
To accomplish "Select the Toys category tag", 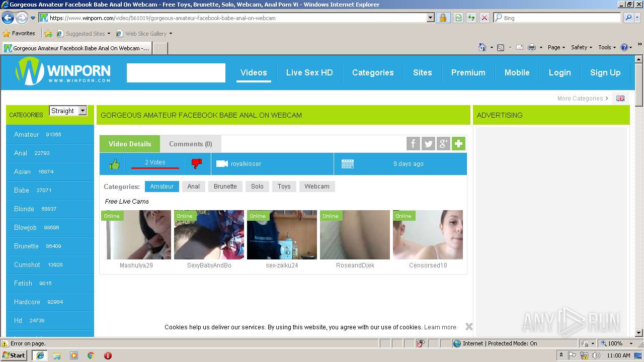I will tap(284, 187).
